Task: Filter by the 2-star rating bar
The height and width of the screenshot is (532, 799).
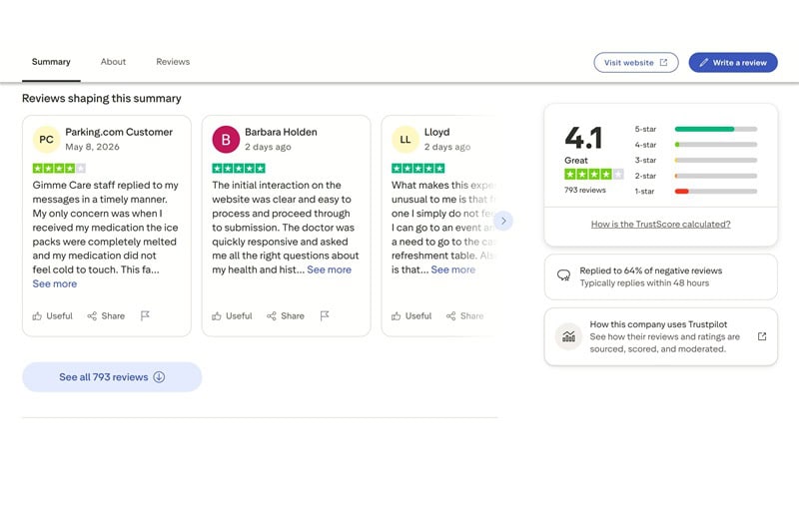Action: pyautogui.click(x=695, y=176)
